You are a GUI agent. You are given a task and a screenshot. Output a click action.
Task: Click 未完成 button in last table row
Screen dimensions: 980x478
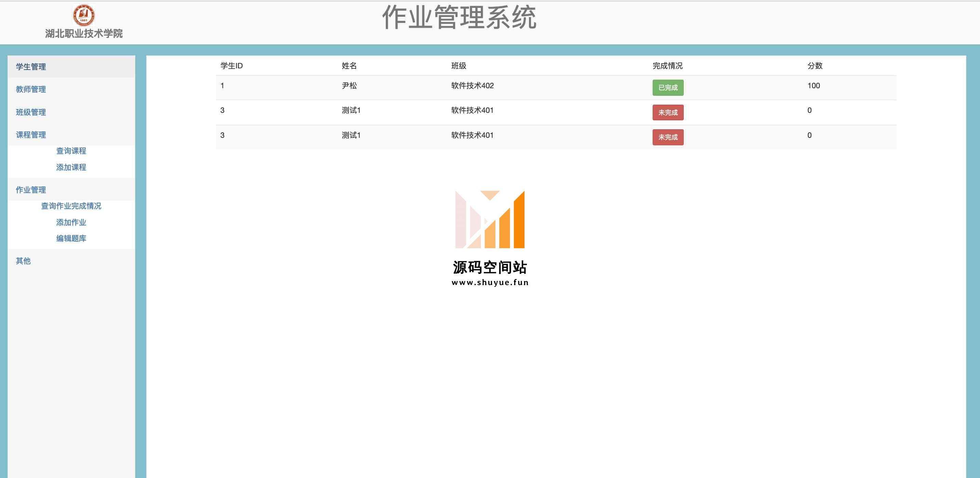pyautogui.click(x=668, y=137)
